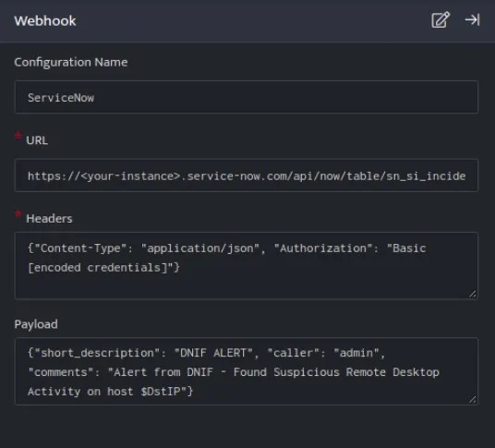Collapse the Webhook panel with arrow-bar icon
This screenshot has height=448, width=495.
(473, 20)
